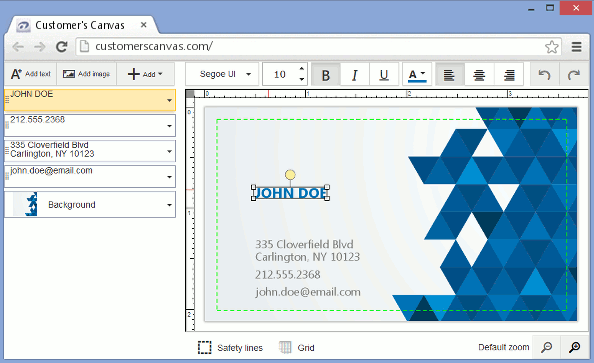
Task: Toggle italic formatting
Action: click(x=355, y=75)
